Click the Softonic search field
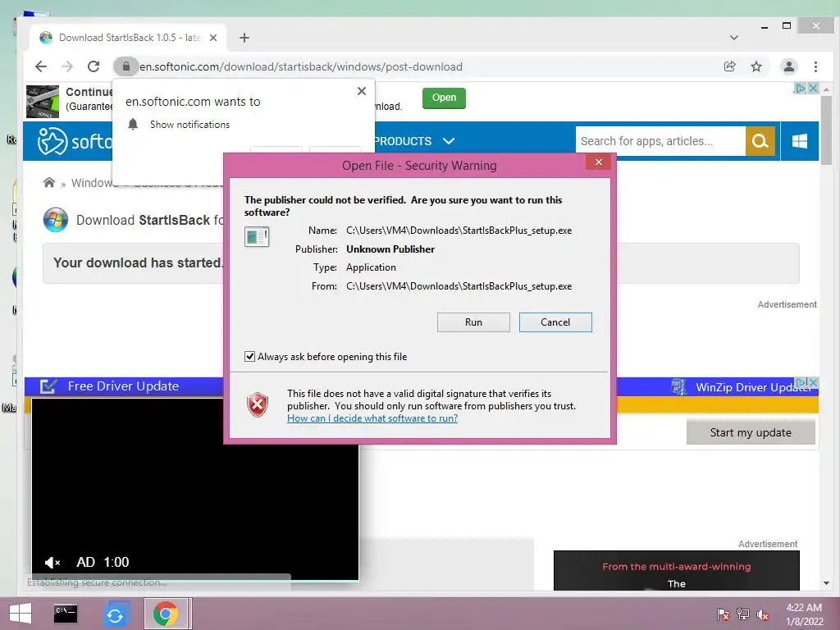Image resolution: width=840 pixels, height=630 pixels. [x=660, y=141]
